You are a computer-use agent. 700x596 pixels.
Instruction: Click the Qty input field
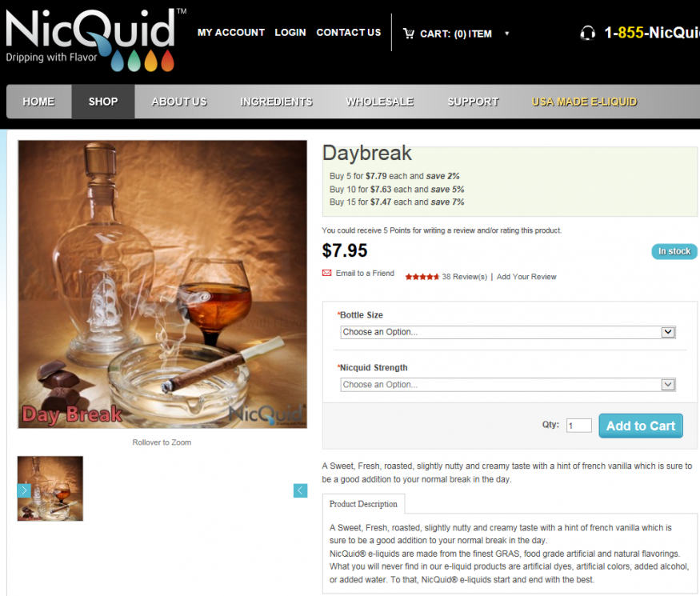[x=578, y=426]
